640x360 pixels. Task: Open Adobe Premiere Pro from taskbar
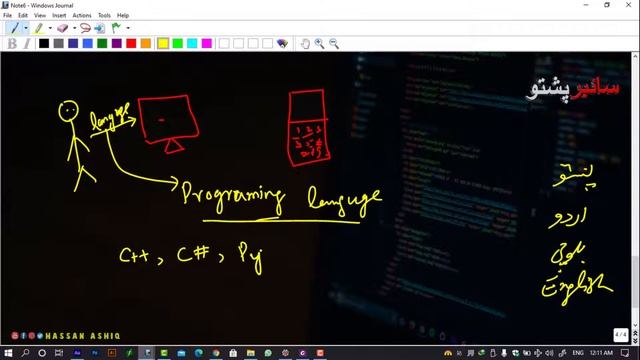[94, 353]
